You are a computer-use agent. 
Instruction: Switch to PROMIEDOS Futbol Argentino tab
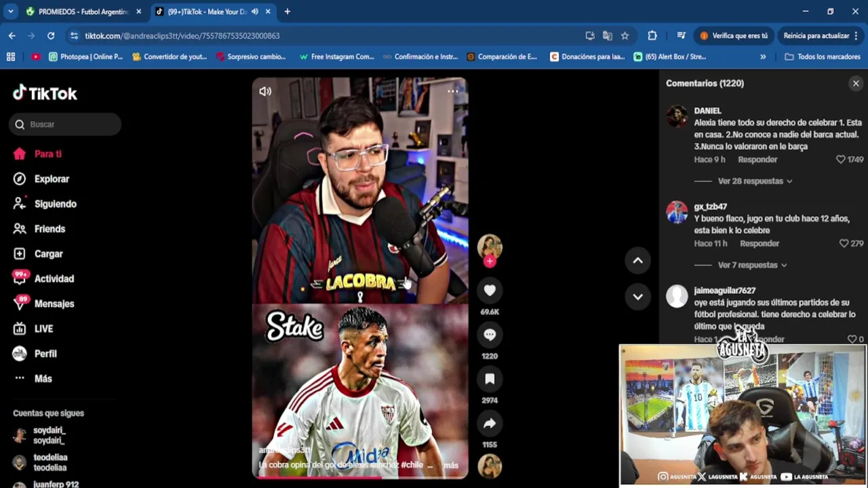83,12
